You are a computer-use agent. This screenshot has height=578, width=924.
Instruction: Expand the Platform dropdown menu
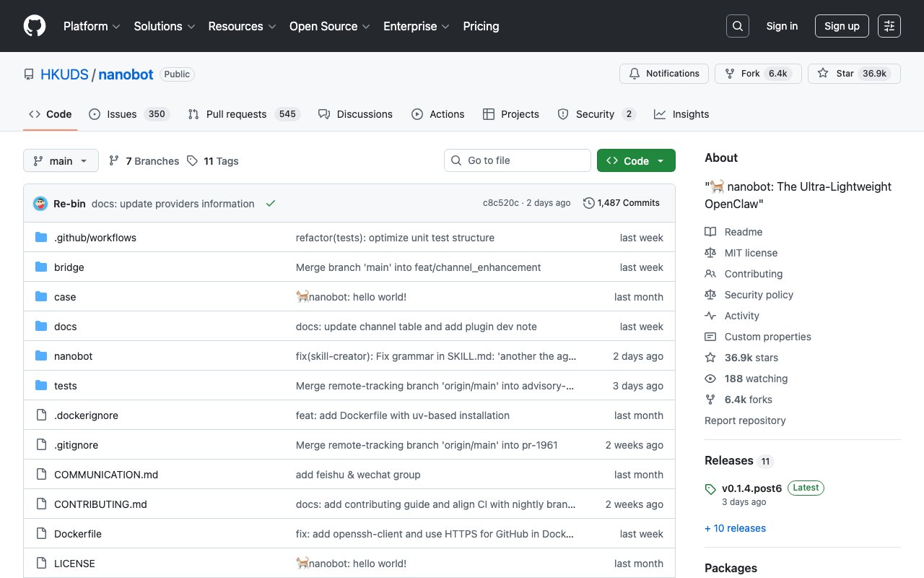(91, 26)
